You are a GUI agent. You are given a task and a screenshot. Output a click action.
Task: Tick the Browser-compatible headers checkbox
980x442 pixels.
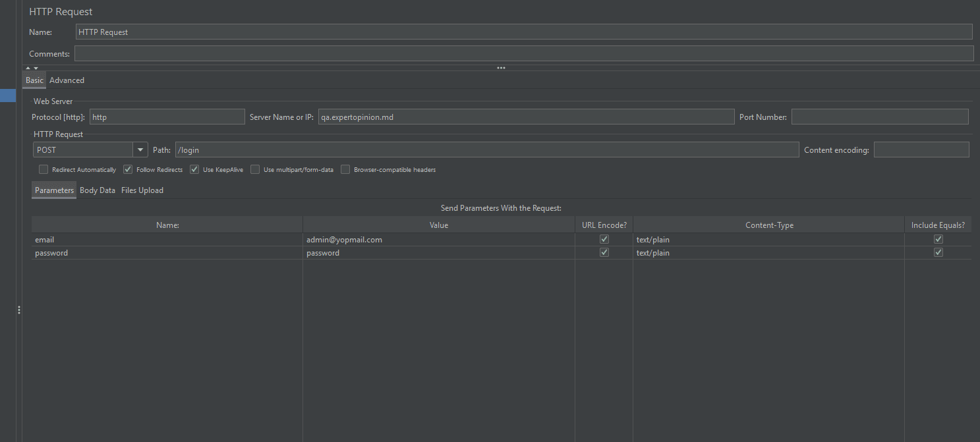[345, 169]
